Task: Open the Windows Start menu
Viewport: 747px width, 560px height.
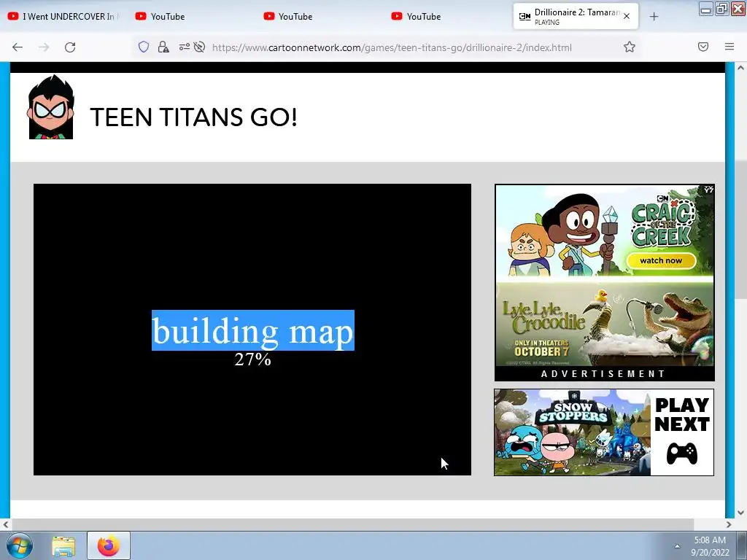Action: [19, 545]
